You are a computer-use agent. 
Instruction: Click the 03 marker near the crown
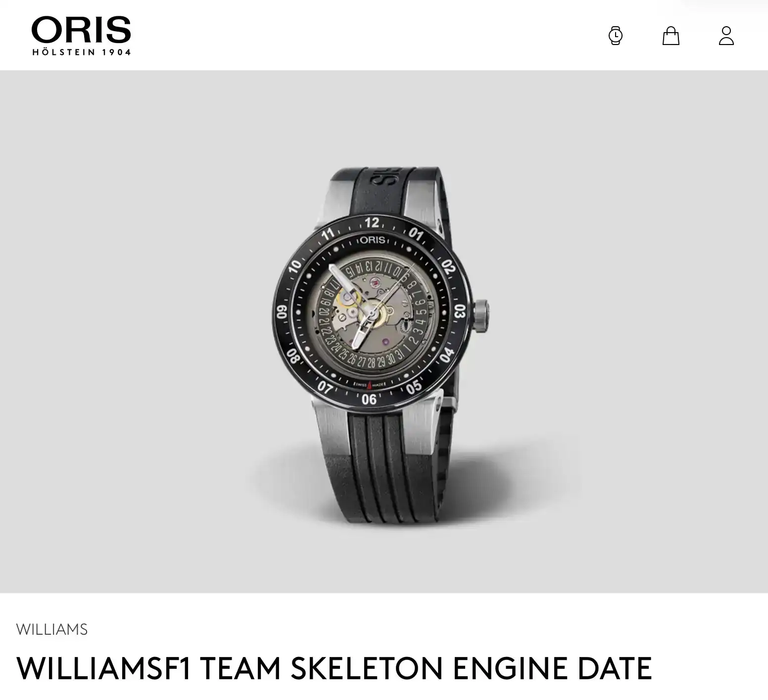pos(460,312)
